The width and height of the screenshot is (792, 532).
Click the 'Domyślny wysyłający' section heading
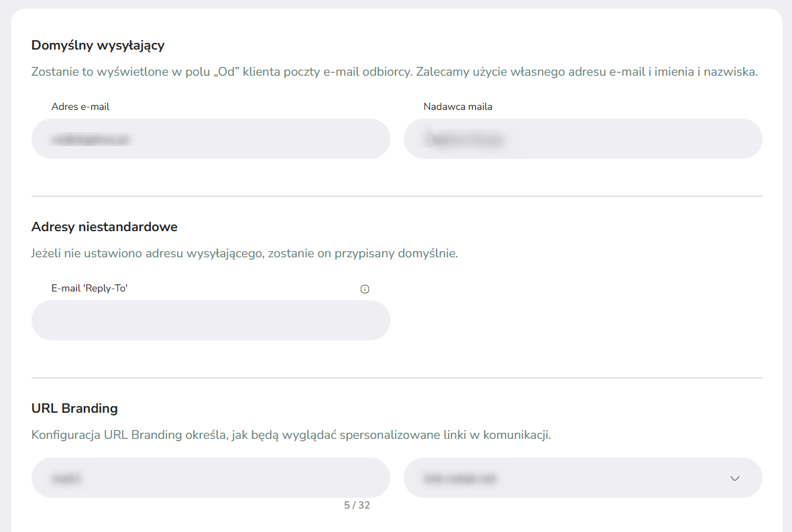click(x=98, y=46)
